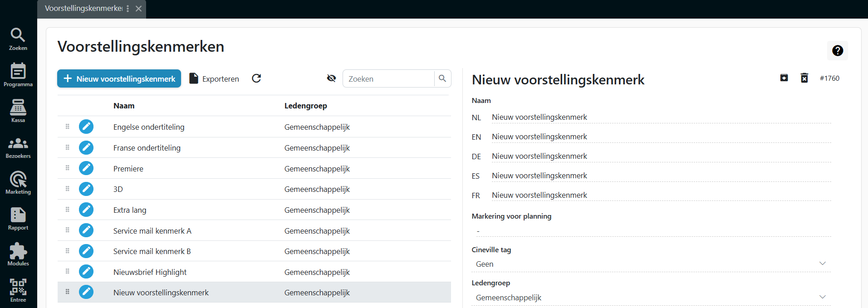Screen dimensions: 868x308
Task: Select the Voorstellingskenmerken tab
Action: pyautogui.click(x=84, y=9)
